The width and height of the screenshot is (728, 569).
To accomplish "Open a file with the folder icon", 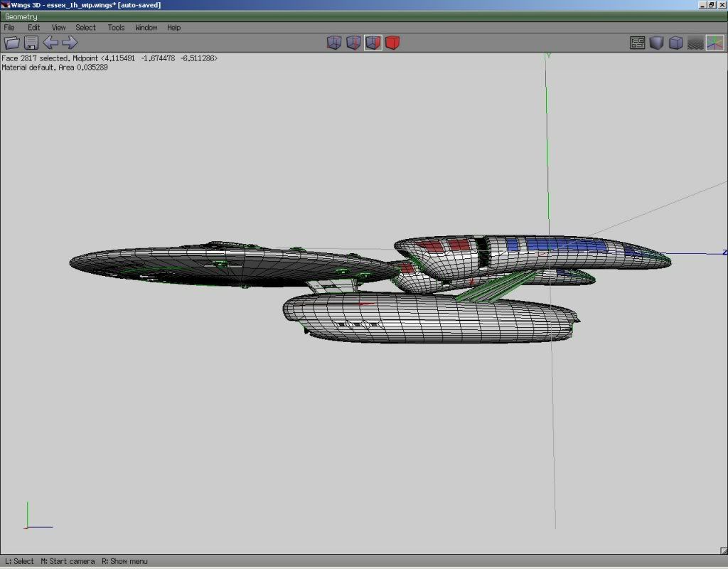I will click(11, 43).
